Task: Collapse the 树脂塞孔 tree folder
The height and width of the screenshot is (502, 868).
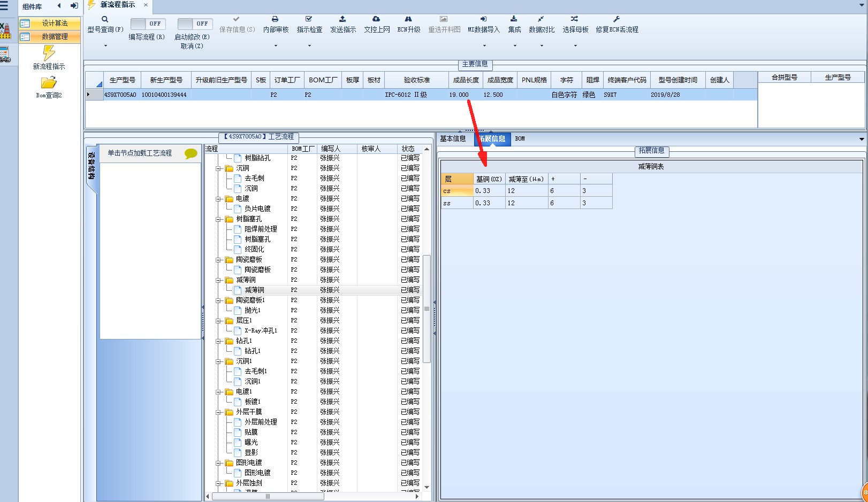Action: click(x=218, y=219)
